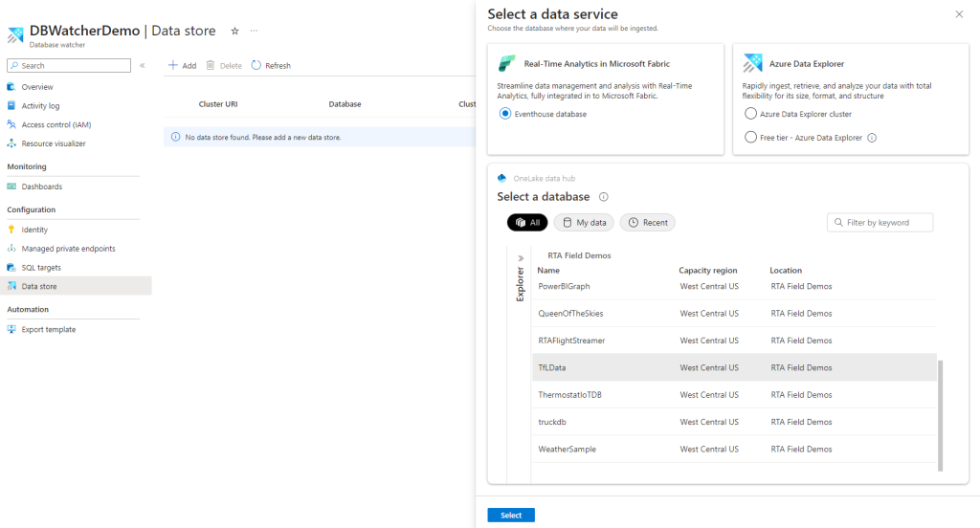Select Data store menu item
980x528 pixels.
coord(76,286)
